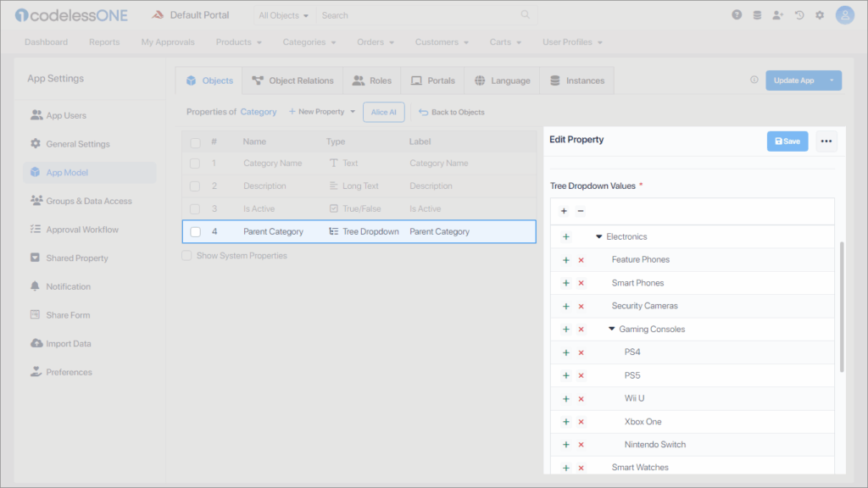Image resolution: width=868 pixels, height=488 pixels.
Task: Click the Save button
Action: 787,141
